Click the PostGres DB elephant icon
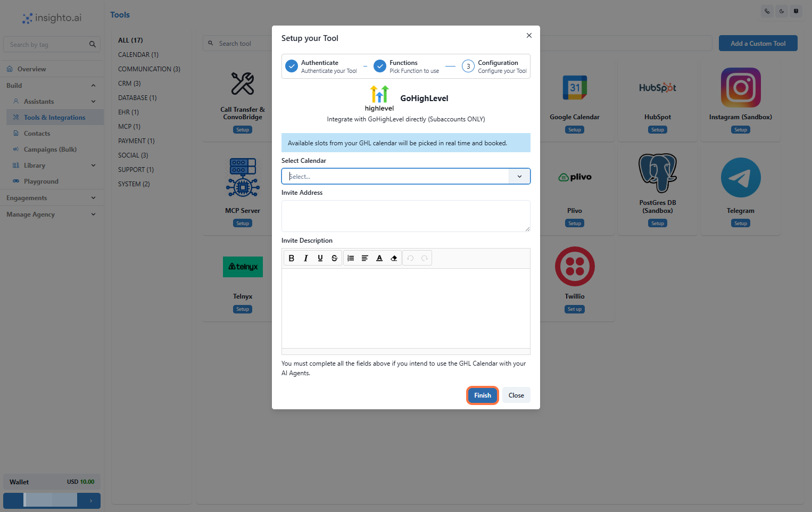Screen dimensions: 812x512 tap(658, 173)
